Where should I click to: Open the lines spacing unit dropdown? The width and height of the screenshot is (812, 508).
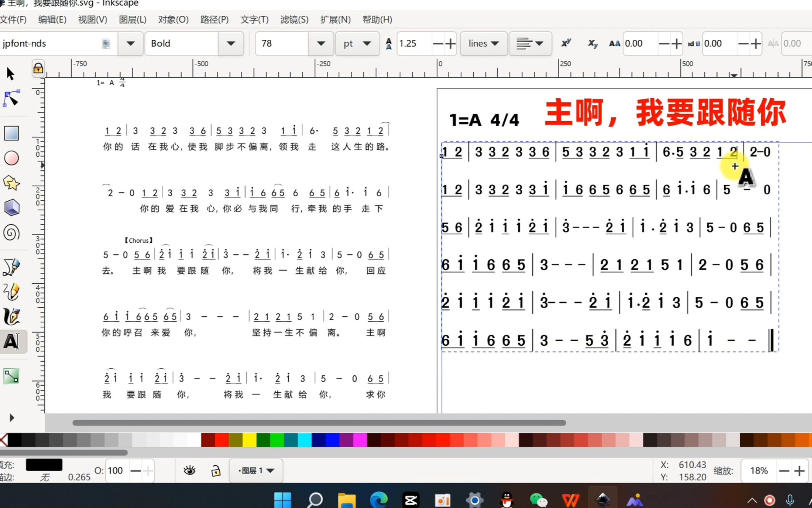[484, 43]
